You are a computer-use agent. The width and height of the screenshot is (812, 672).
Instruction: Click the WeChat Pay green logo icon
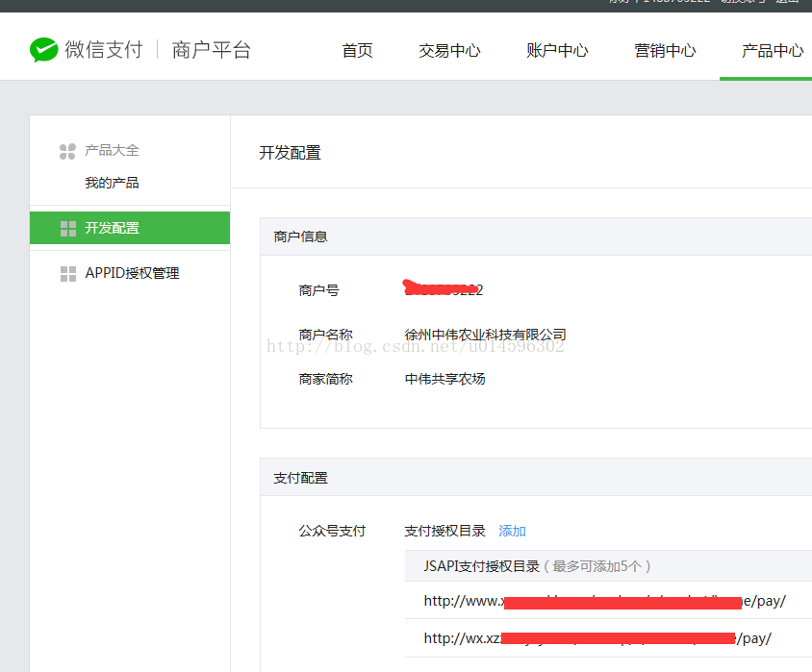point(43,50)
